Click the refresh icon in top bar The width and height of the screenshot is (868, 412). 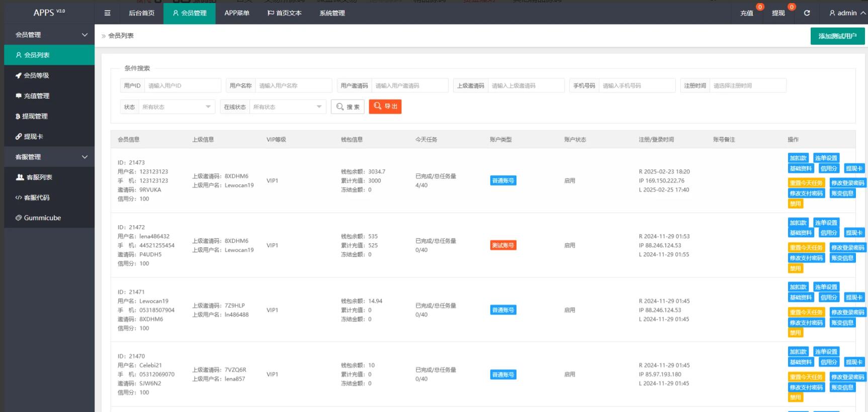click(x=807, y=13)
